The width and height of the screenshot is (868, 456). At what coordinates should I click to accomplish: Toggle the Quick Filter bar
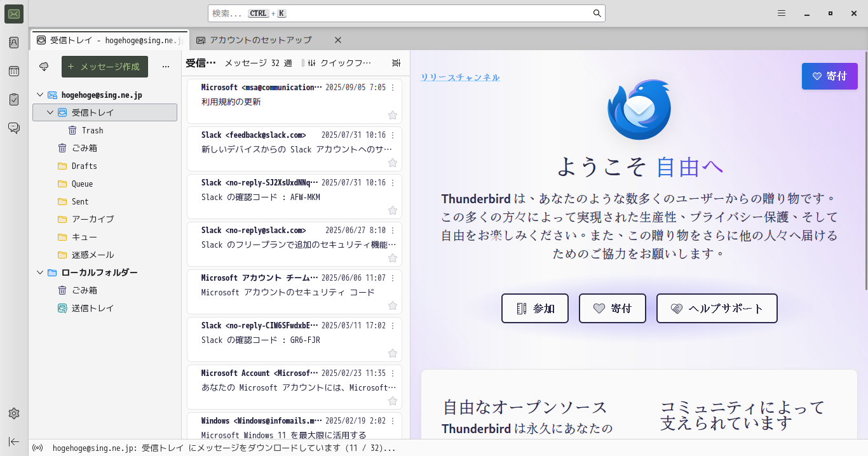(336, 63)
